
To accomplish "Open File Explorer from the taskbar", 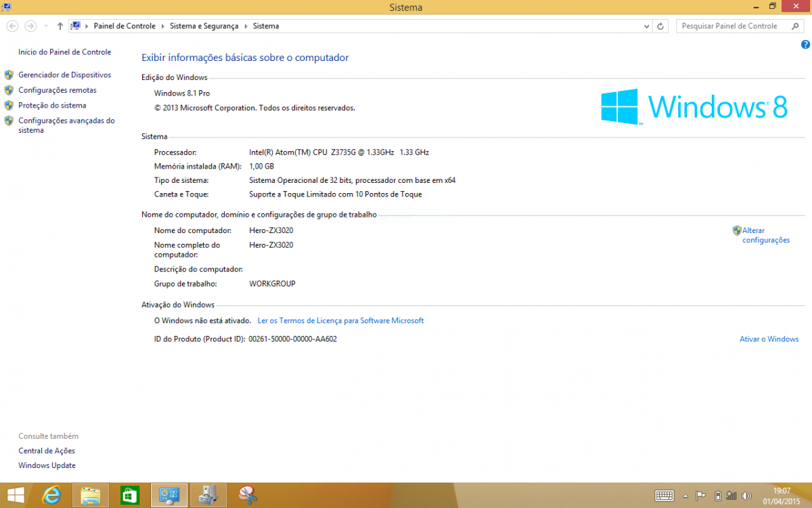I will click(91, 495).
